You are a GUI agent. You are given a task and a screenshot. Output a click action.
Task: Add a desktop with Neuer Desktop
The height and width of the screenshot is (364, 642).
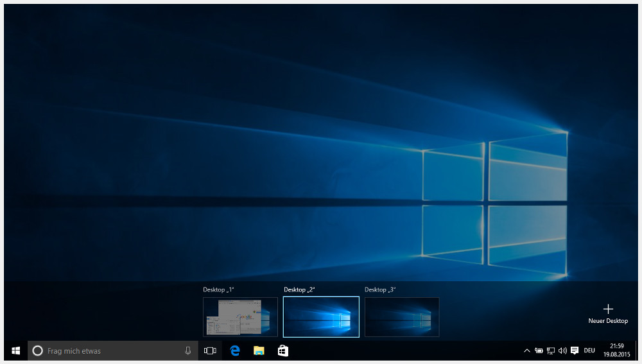tap(608, 315)
